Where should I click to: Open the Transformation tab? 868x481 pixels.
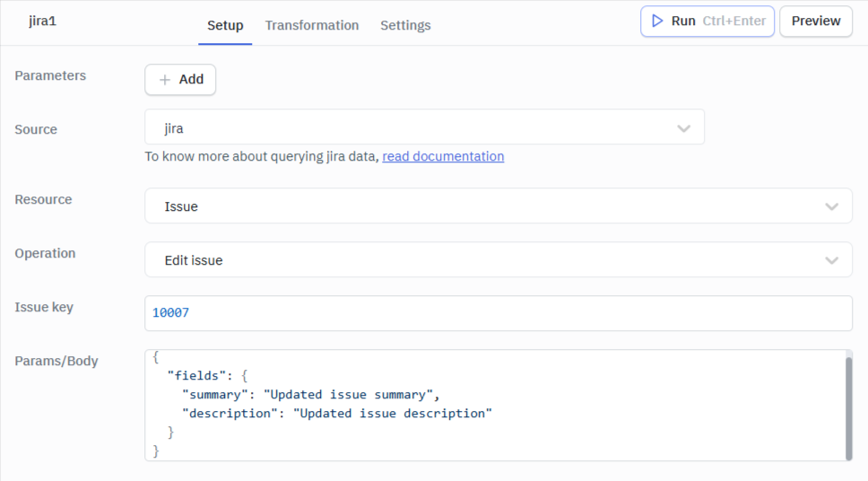tap(312, 25)
